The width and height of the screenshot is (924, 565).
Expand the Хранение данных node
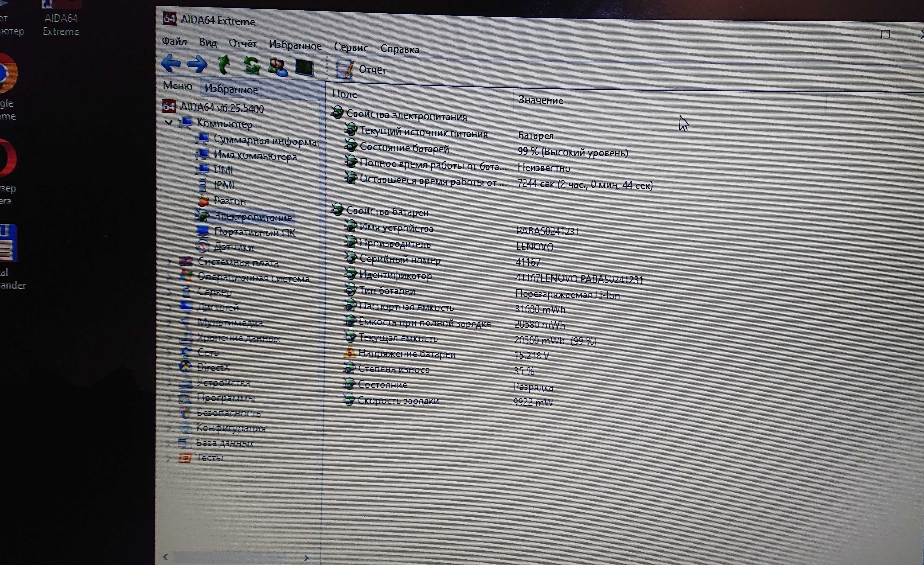click(x=169, y=337)
